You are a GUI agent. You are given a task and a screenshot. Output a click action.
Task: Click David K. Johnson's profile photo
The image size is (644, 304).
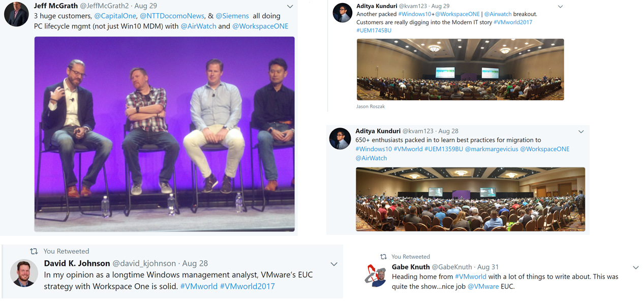(24, 273)
